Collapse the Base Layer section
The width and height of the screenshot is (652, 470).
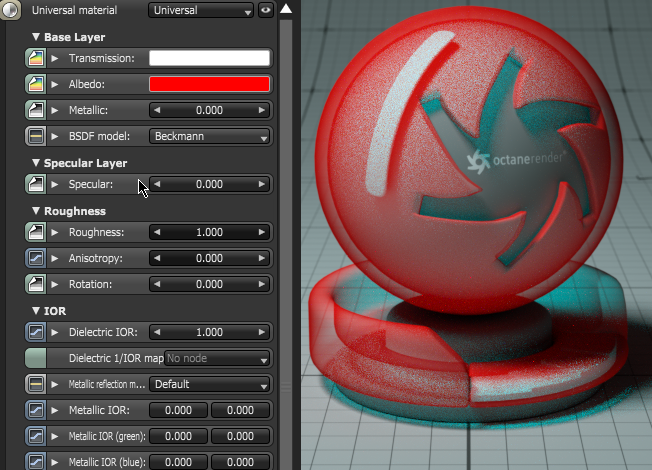point(36,37)
